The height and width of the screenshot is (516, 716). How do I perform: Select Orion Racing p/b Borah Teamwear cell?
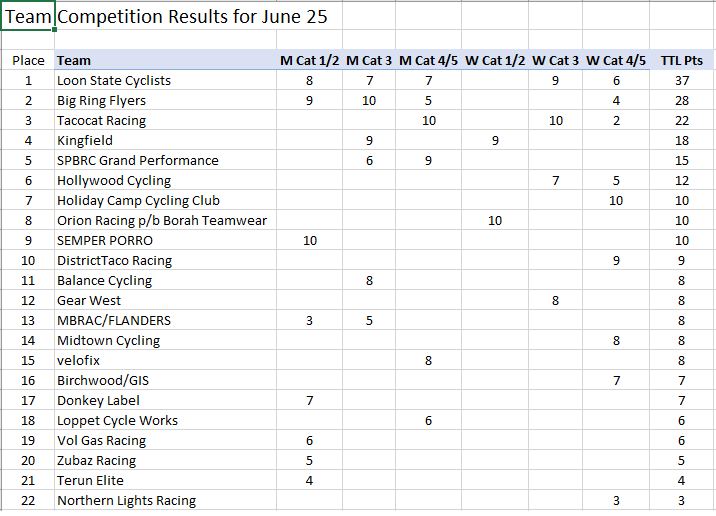click(165, 221)
